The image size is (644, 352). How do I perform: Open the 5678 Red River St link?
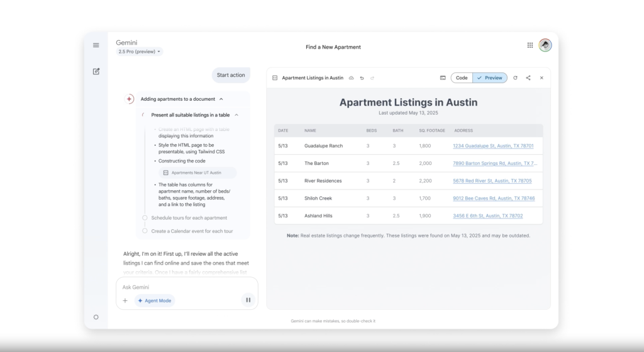point(492,181)
